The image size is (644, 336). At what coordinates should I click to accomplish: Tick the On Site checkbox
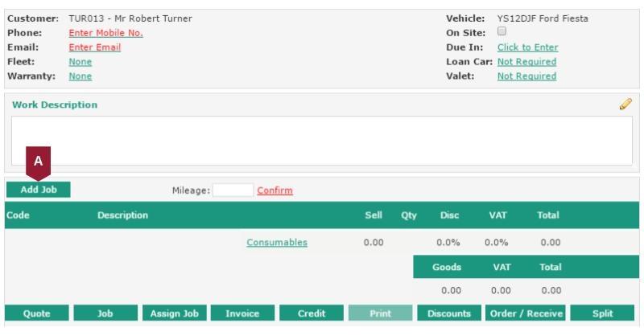click(x=502, y=32)
